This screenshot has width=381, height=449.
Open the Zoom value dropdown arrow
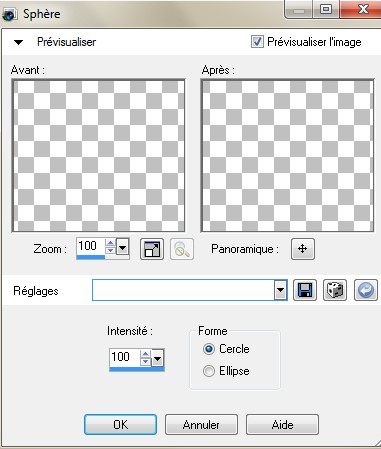click(123, 247)
